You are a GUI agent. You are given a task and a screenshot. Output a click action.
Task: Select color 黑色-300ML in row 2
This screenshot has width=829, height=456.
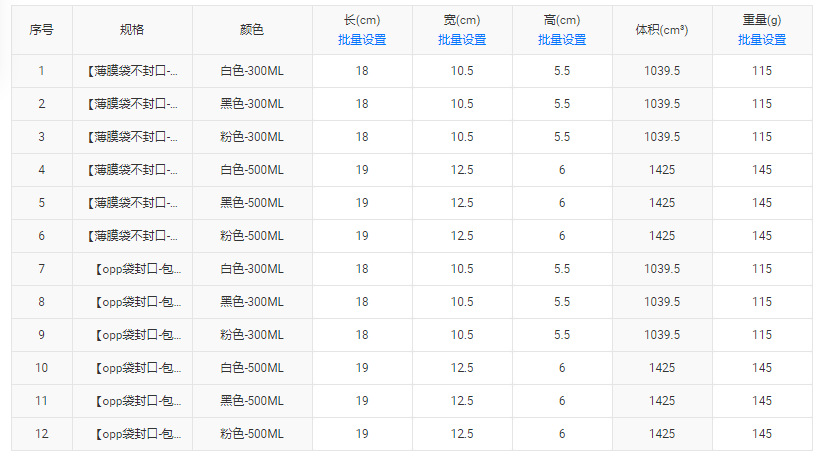tap(252, 104)
